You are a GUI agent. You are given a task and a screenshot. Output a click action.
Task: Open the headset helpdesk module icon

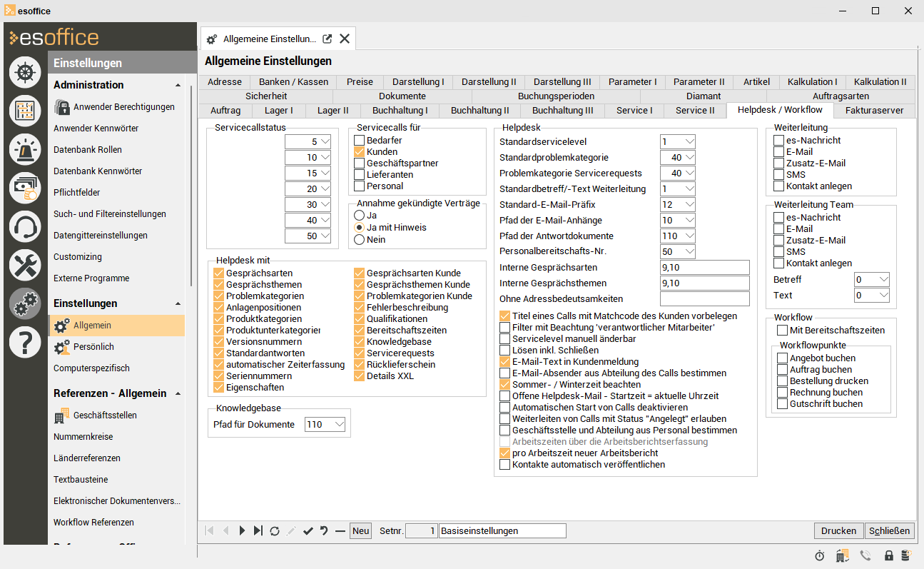(x=25, y=226)
